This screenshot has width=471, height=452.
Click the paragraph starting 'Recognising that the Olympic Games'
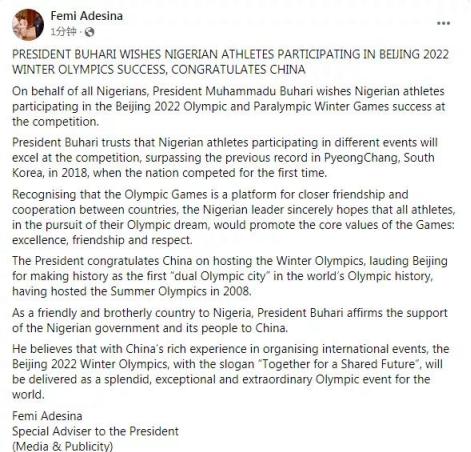234,217
